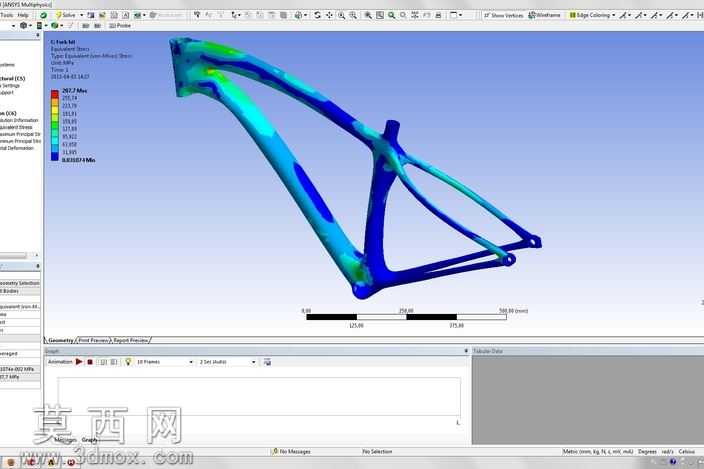Image resolution: width=704 pixels, height=469 pixels.
Task: Pin the Graph panel
Action: point(466,351)
